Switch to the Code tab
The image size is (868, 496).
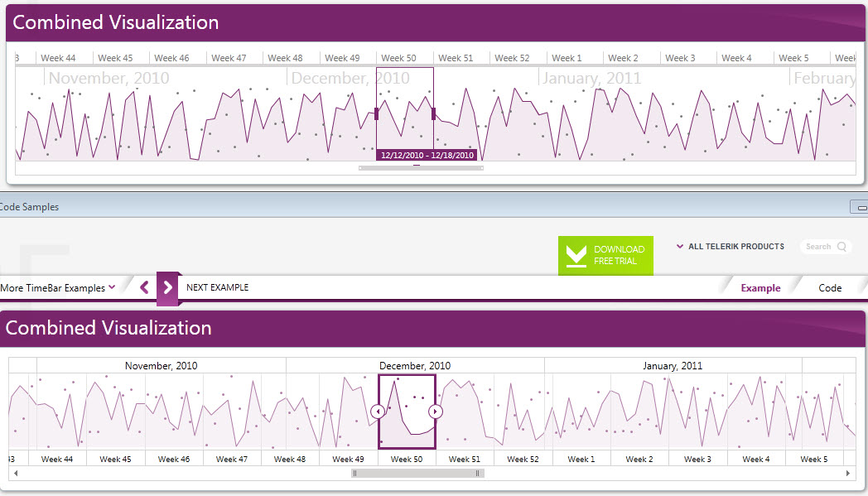coord(830,288)
